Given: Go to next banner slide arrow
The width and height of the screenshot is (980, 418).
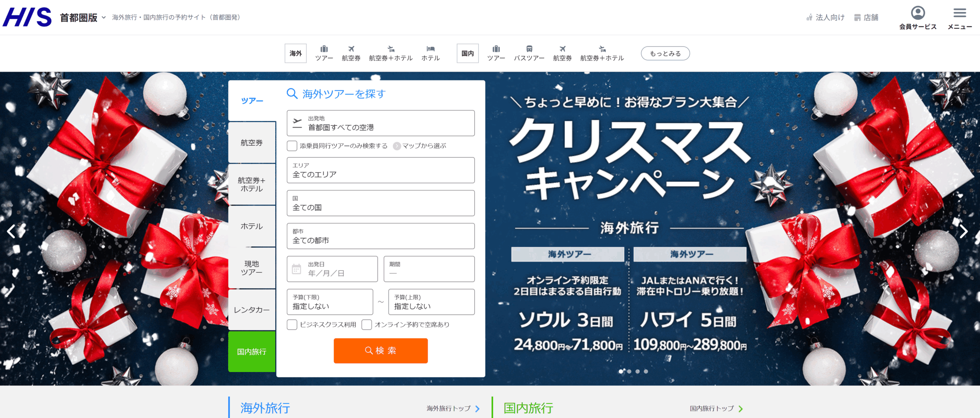Looking at the screenshot, I should [x=964, y=231].
